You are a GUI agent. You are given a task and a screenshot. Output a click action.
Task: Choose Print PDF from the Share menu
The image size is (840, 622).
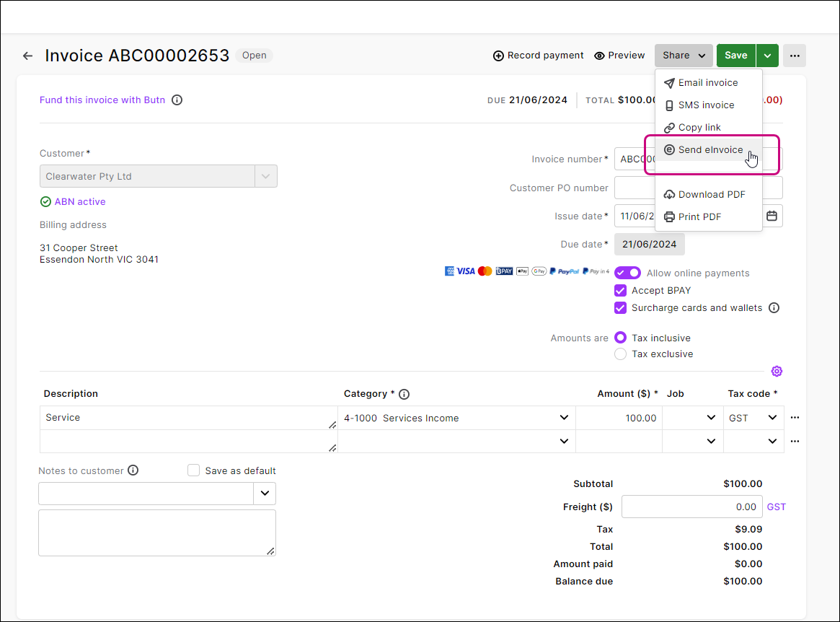pos(691,216)
